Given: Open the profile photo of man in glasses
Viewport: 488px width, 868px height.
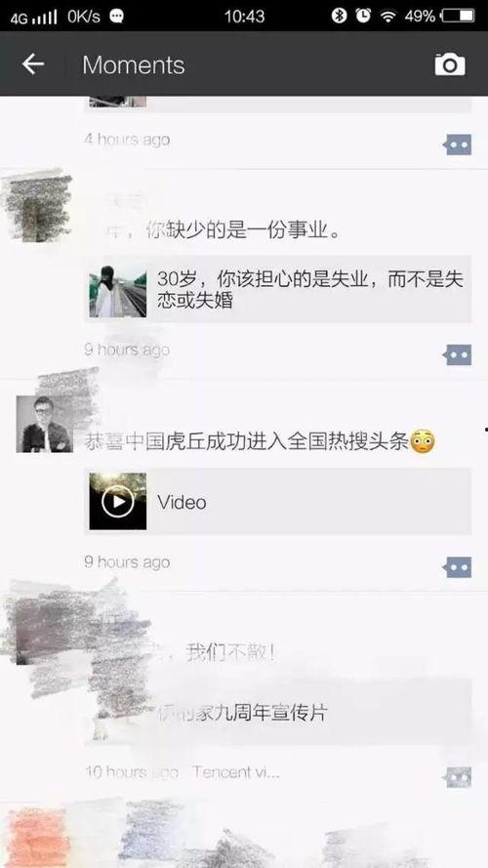Looking at the screenshot, I should 44,424.
